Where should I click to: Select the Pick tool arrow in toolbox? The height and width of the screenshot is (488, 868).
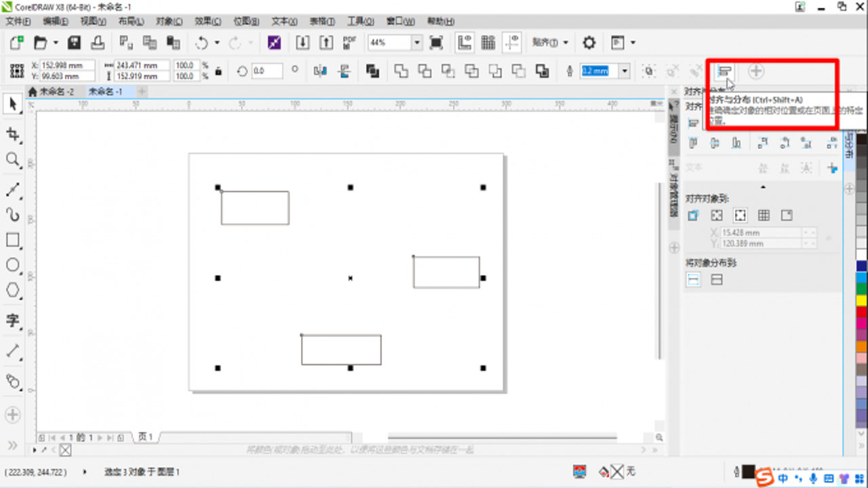click(12, 104)
